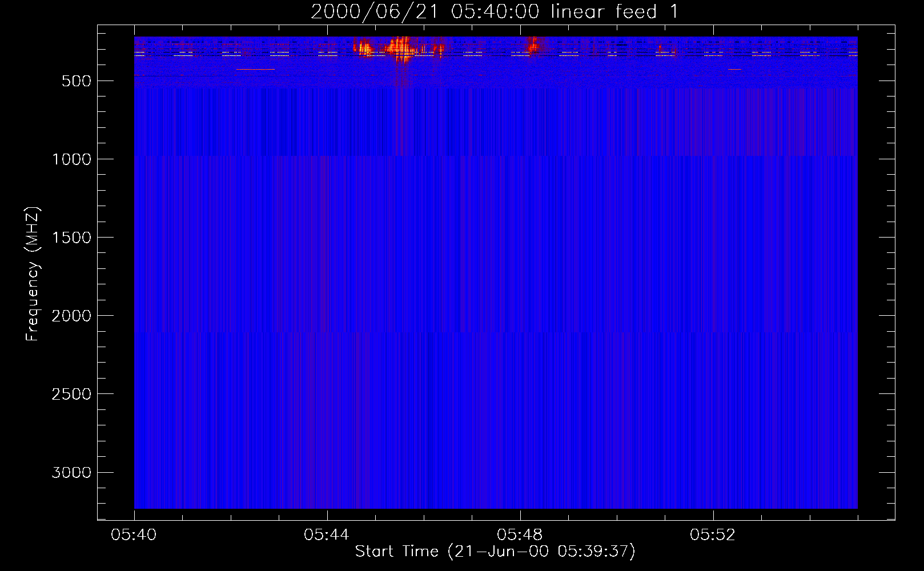This screenshot has height=571, width=924.
Task: Click the 2000 frequency tick label
Action: click(71, 316)
